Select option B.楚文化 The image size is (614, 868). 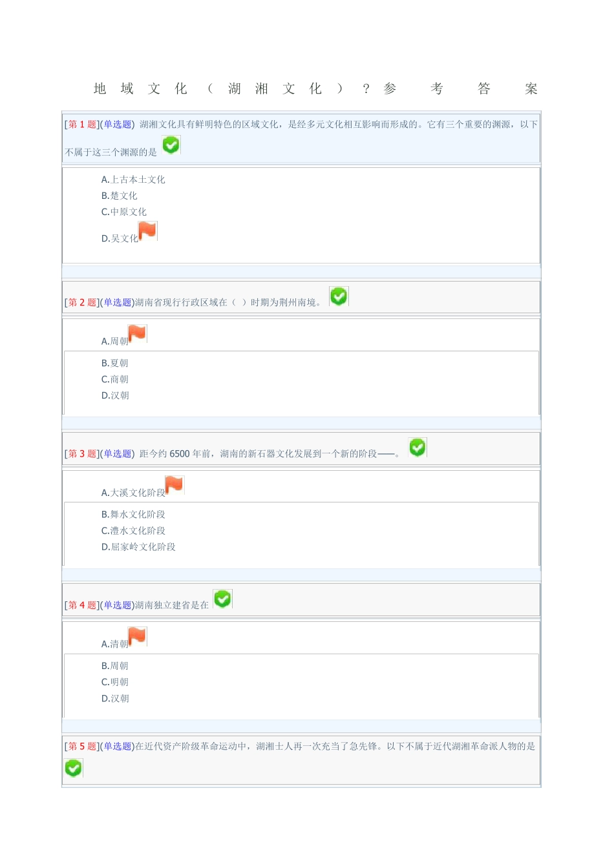pyautogui.click(x=119, y=196)
